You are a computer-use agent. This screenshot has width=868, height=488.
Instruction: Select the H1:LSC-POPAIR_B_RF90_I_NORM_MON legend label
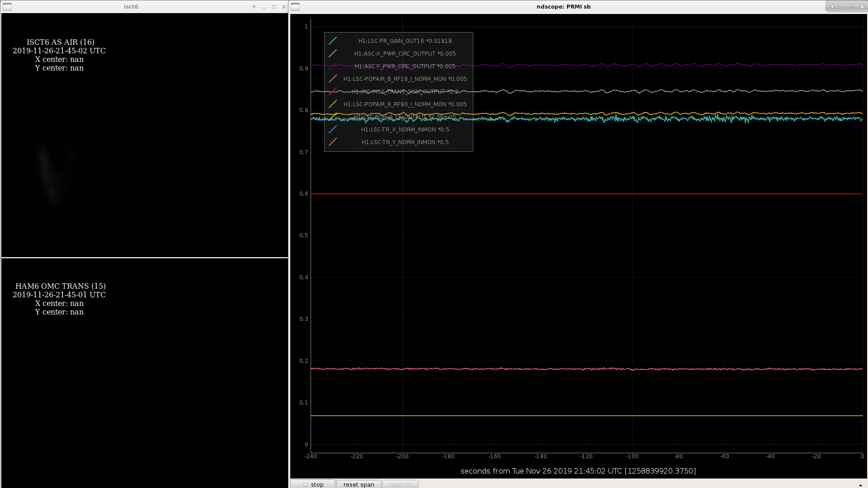[405, 104]
